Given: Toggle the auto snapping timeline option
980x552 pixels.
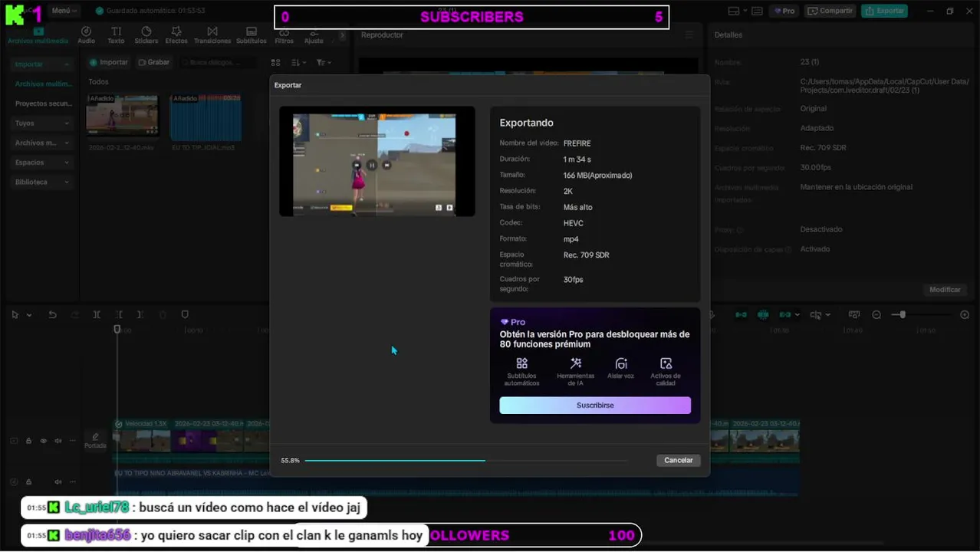Looking at the screenshot, I should click(763, 314).
